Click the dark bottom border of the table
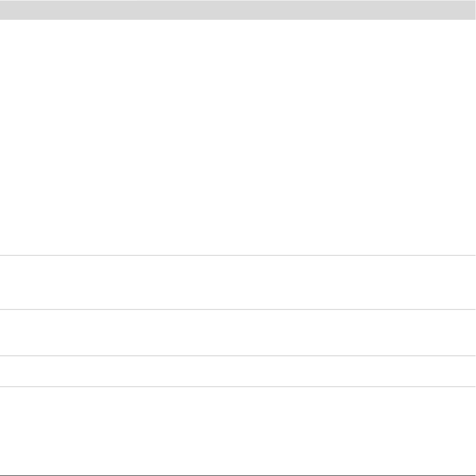476x476 pixels. tap(238, 475)
